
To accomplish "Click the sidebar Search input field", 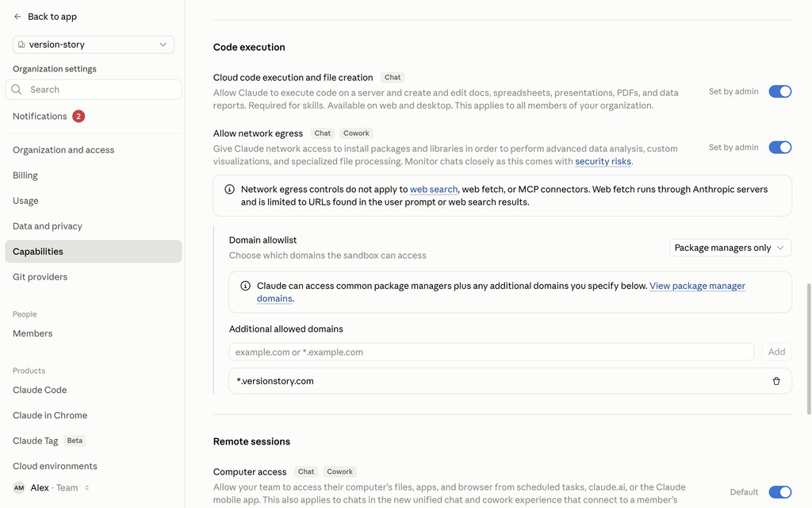I will (x=94, y=90).
